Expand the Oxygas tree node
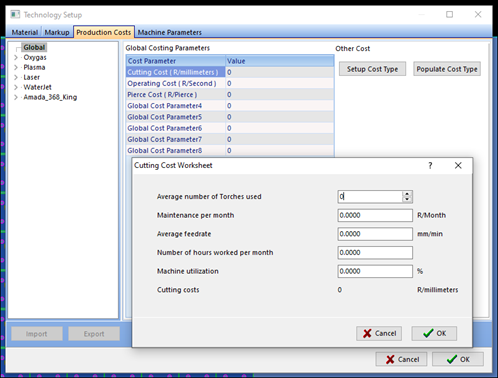The image size is (498, 378). (x=16, y=57)
